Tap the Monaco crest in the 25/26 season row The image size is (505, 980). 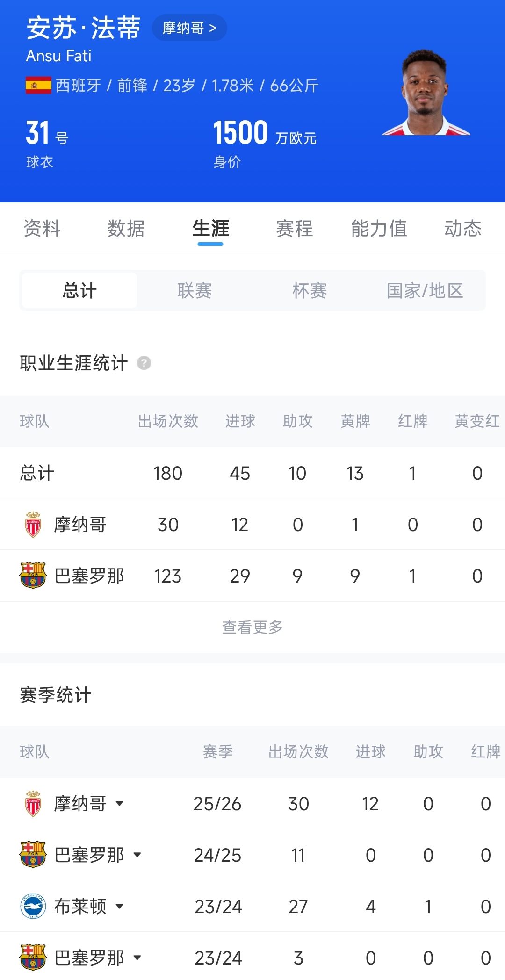click(33, 803)
